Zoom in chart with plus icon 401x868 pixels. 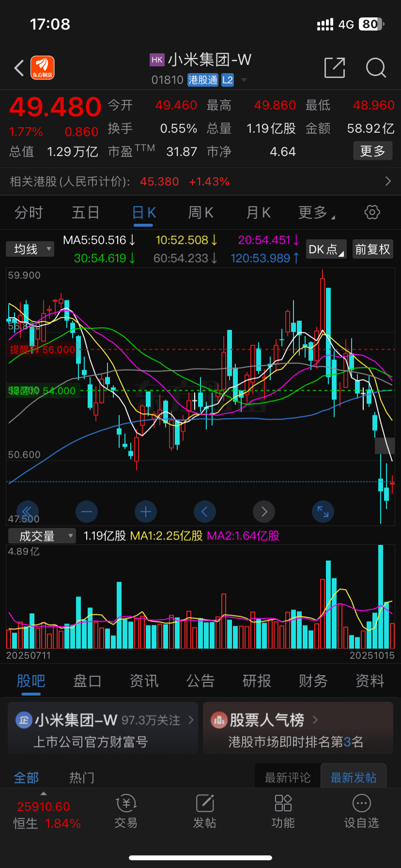coord(146,511)
